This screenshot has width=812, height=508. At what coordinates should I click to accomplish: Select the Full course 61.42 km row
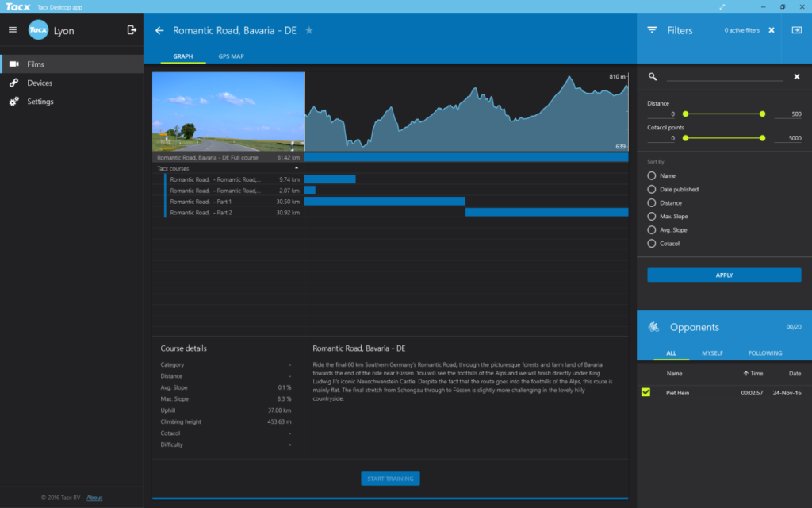[x=228, y=157]
